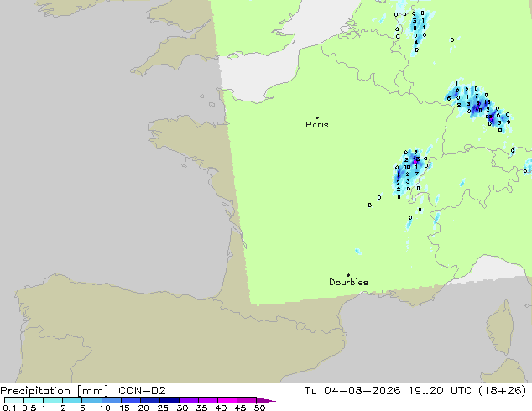Click the 'Precipitation [mm]' title text

click(x=55, y=391)
